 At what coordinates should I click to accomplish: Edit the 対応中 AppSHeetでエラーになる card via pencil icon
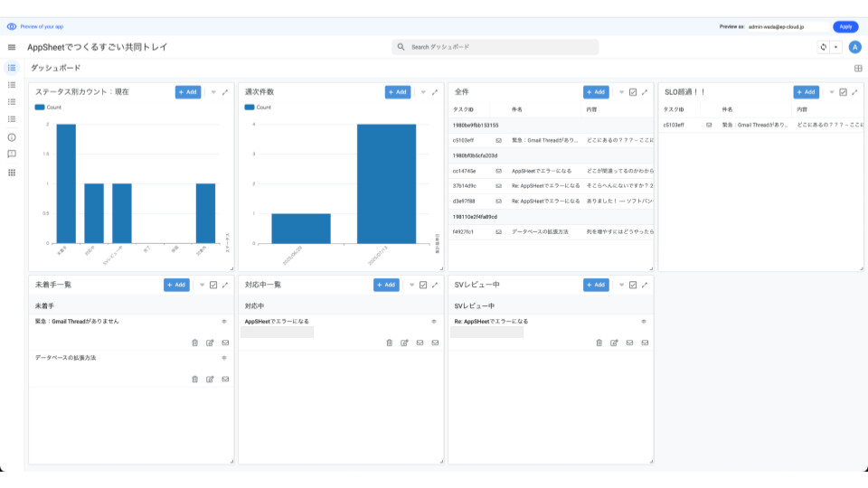tap(405, 343)
